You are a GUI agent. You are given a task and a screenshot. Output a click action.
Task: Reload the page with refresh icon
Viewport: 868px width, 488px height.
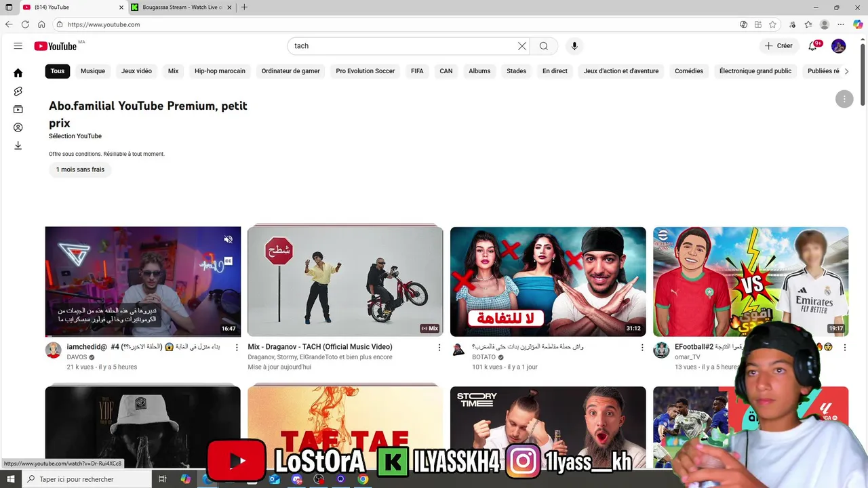click(25, 24)
